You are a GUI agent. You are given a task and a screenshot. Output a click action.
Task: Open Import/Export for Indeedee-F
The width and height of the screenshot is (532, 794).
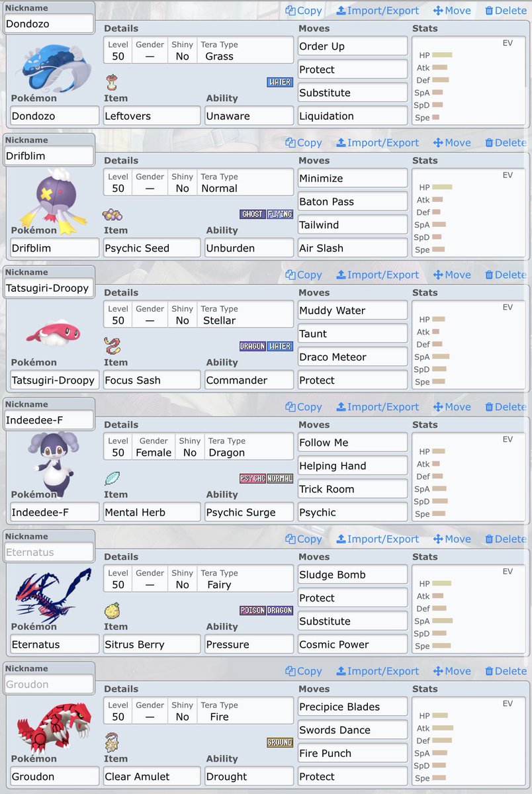[x=377, y=407]
